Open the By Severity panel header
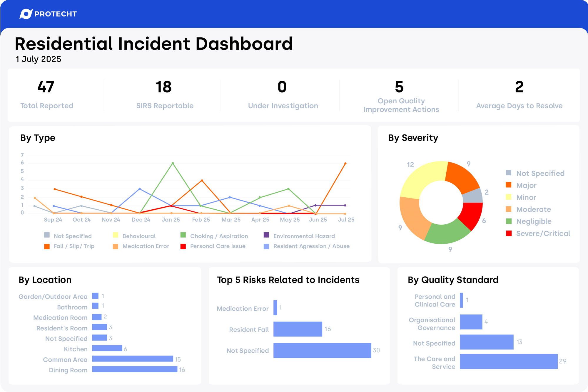This screenshot has width=588, height=392. tap(413, 138)
